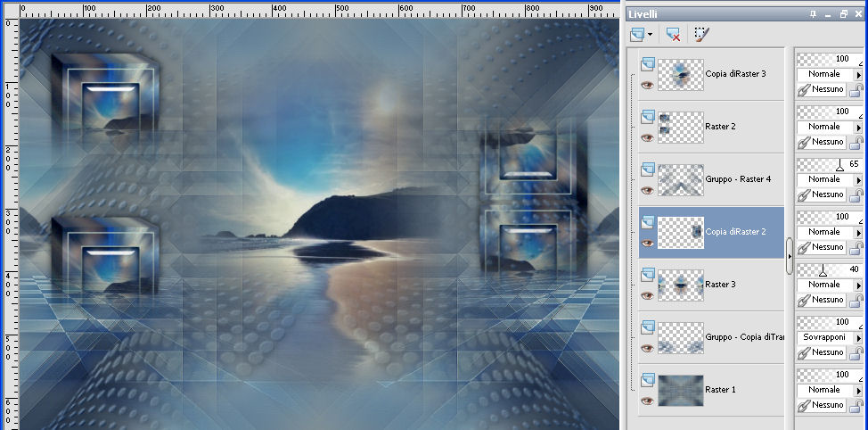Hide the Copia diRaster 3 layer with its eye

(x=647, y=86)
